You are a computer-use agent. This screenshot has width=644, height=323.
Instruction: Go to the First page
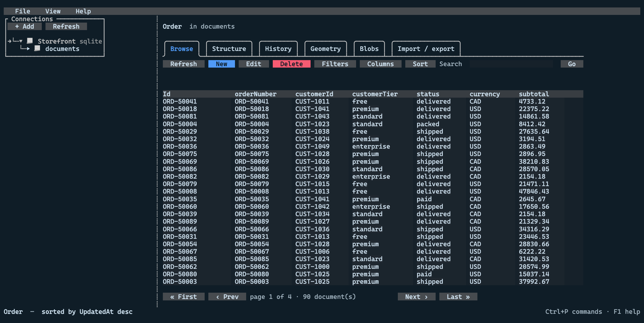coord(184,297)
